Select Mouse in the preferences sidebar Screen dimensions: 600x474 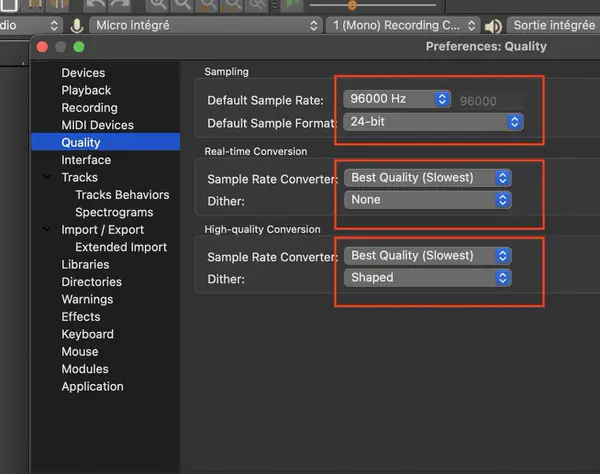pyautogui.click(x=80, y=352)
